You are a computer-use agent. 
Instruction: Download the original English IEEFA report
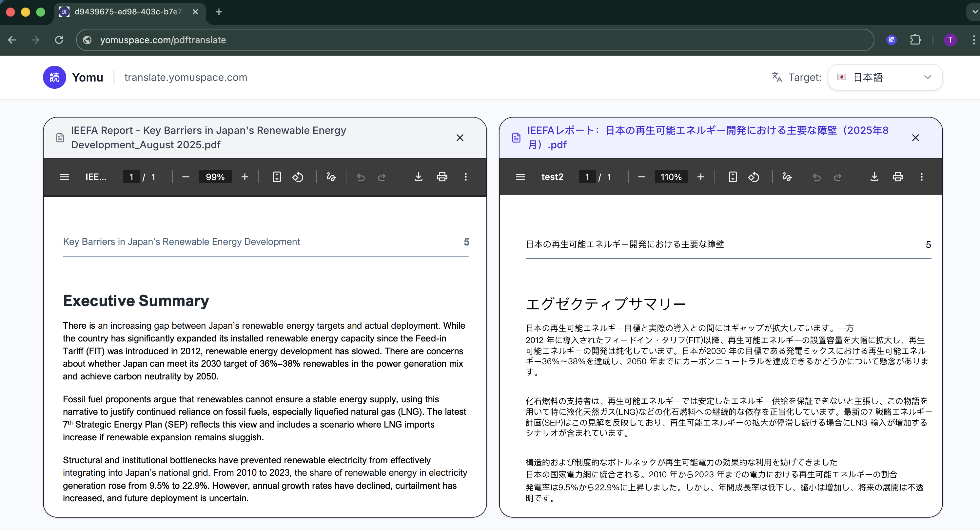pos(418,177)
